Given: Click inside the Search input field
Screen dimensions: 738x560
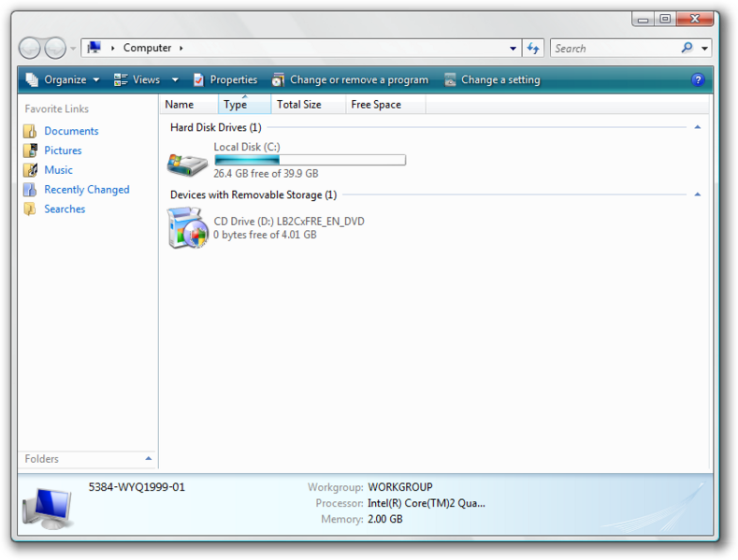Looking at the screenshot, I should [615, 49].
